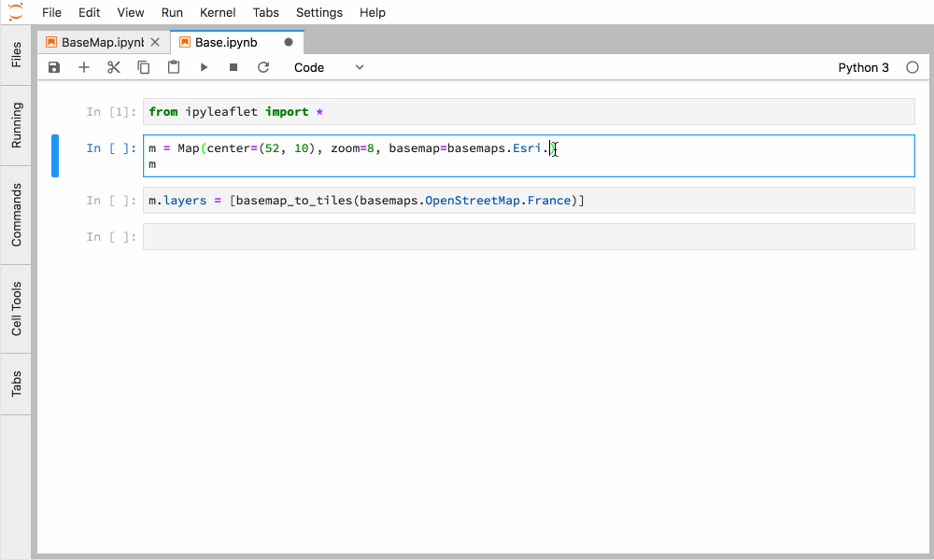This screenshot has height=560, width=934.
Task: Click the Python 3 kernel name
Action: pyautogui.click(x=863, y=67)
